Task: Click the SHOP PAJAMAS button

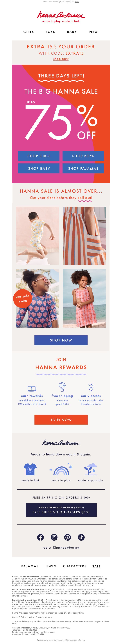Action: coord(83,168)
